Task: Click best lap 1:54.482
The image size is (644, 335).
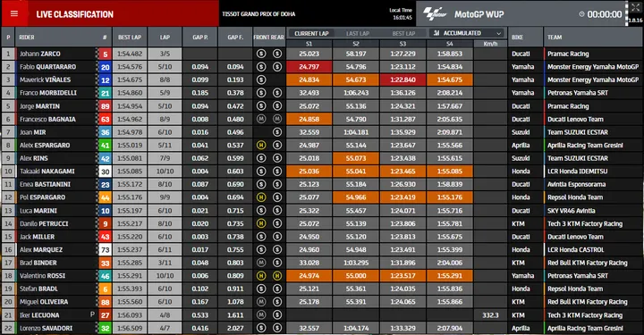Action: tap(130, 54)
